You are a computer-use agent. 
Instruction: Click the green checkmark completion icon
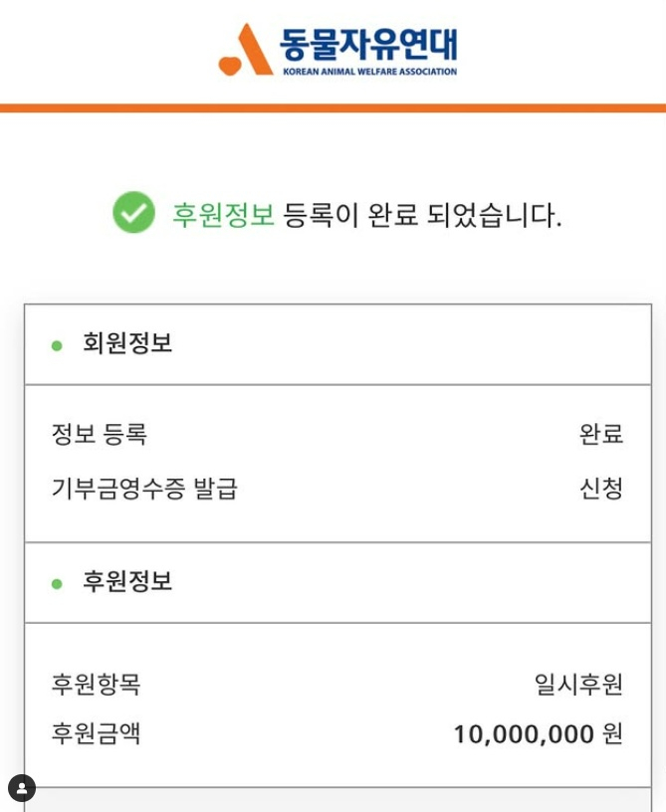(133, 213)
